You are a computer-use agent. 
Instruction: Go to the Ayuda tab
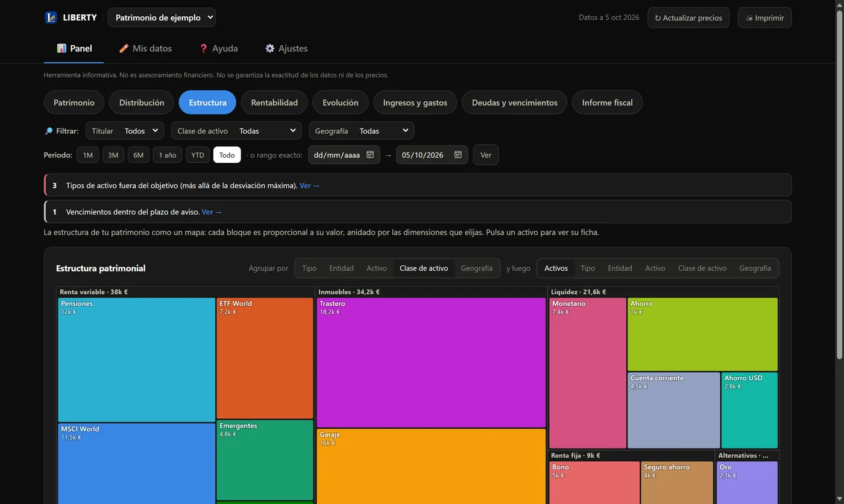(x=218, y=48)
